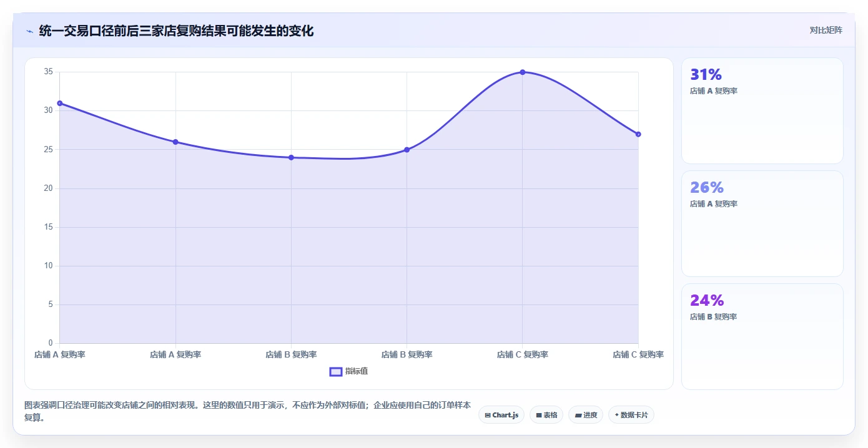This screenshot has height=448, width=868.
Task: Click the peak data point at value 35
Action: 523,72
